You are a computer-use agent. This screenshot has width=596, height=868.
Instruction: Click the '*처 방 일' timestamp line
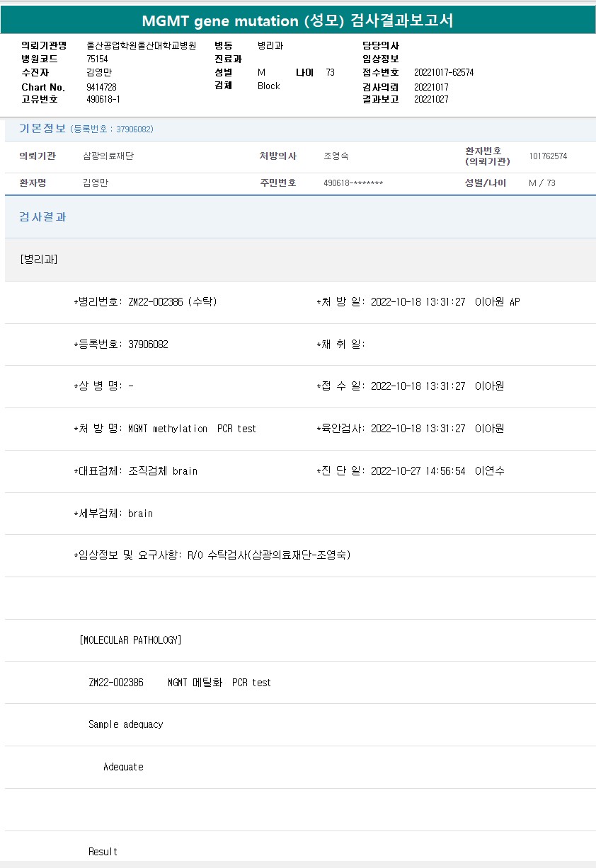coord(418,302)
